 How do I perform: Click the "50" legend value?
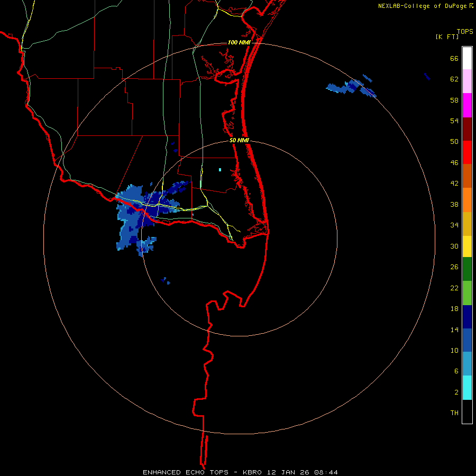tap(454, 142)
